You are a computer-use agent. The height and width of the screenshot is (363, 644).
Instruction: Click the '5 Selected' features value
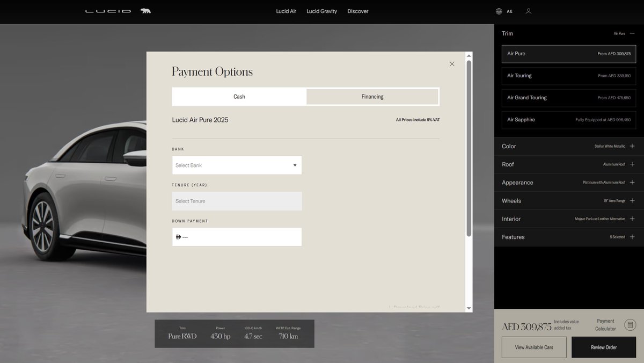pos(617,237)
